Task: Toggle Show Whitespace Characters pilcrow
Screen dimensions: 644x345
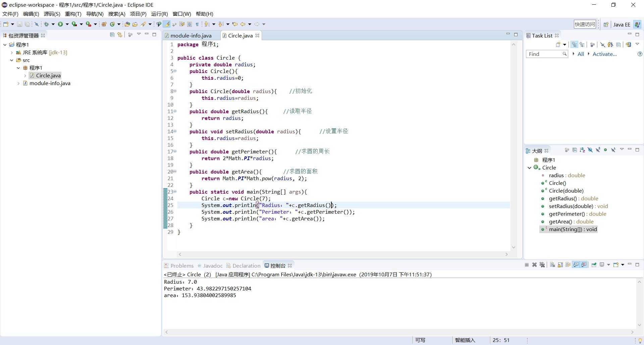Action: (x=197, y=24)
